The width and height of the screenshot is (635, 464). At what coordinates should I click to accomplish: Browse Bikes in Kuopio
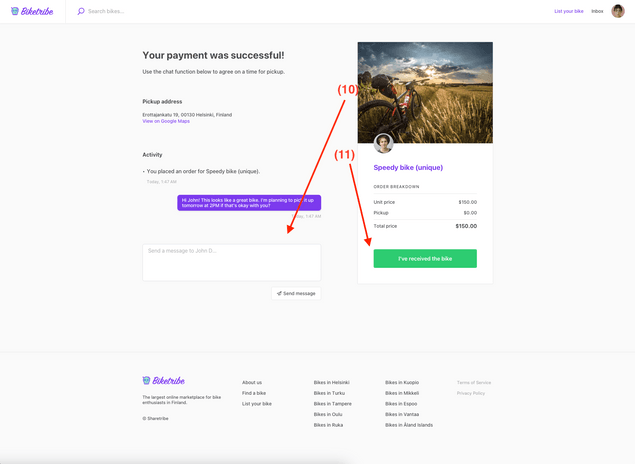coord(402,382)
